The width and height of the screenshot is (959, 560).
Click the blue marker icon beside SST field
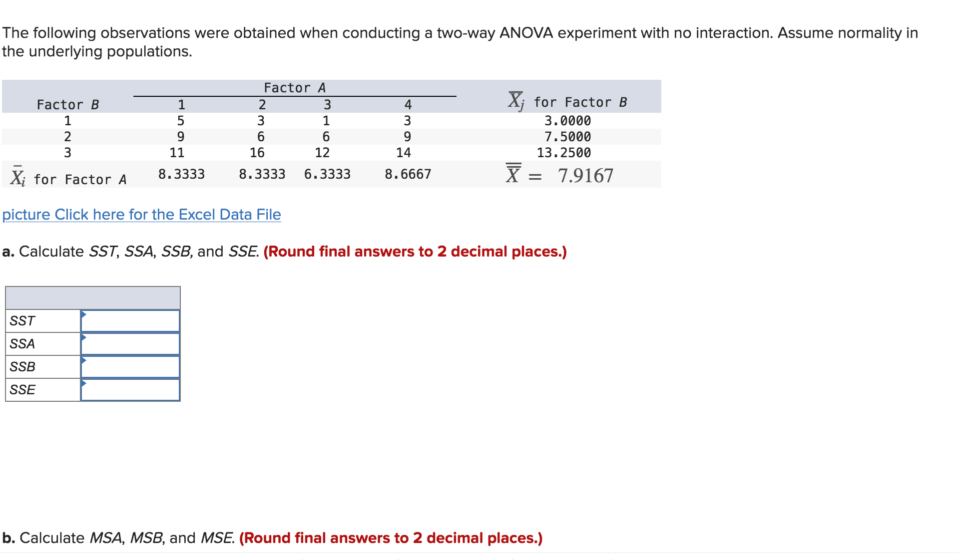83,315
